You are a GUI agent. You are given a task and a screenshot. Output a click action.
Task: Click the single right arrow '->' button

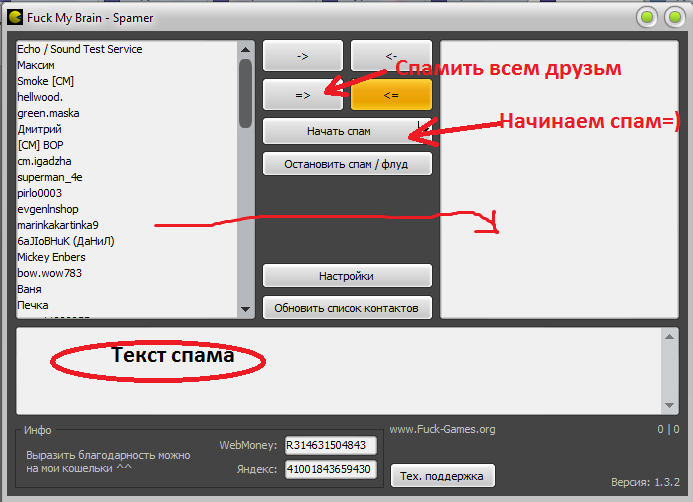(302, 56)
